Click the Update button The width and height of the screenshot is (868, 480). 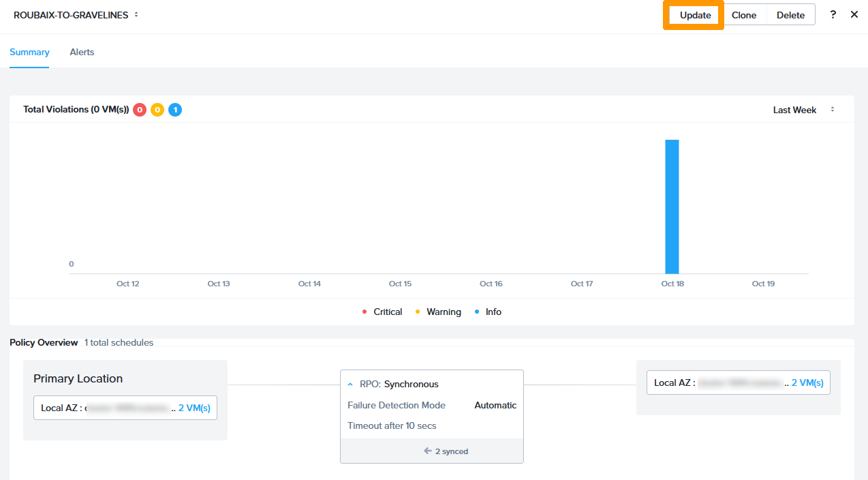coord(695,15)
